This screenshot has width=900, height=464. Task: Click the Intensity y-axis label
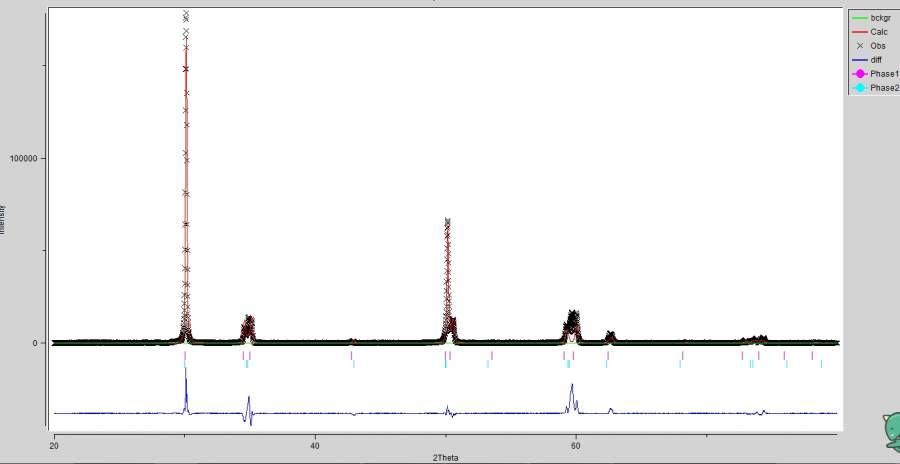pos(3,219)
